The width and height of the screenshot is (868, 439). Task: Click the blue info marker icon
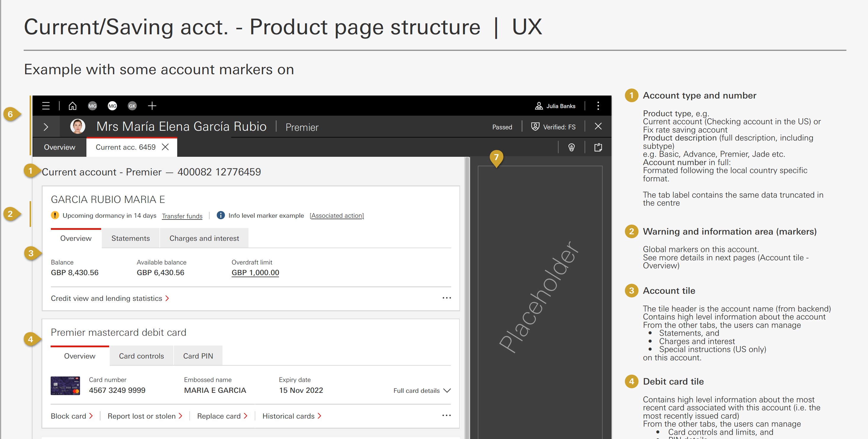click(x=221, y=216)
